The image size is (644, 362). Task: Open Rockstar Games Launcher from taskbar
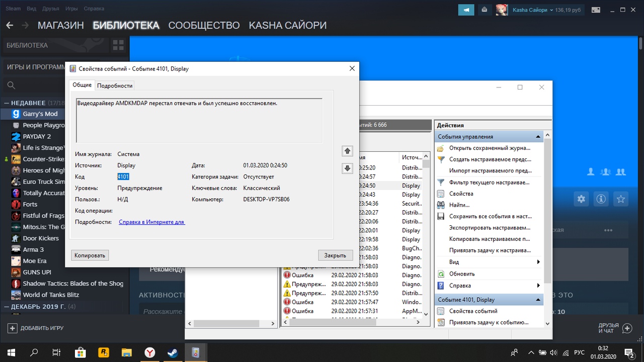[x=104, y=352]
